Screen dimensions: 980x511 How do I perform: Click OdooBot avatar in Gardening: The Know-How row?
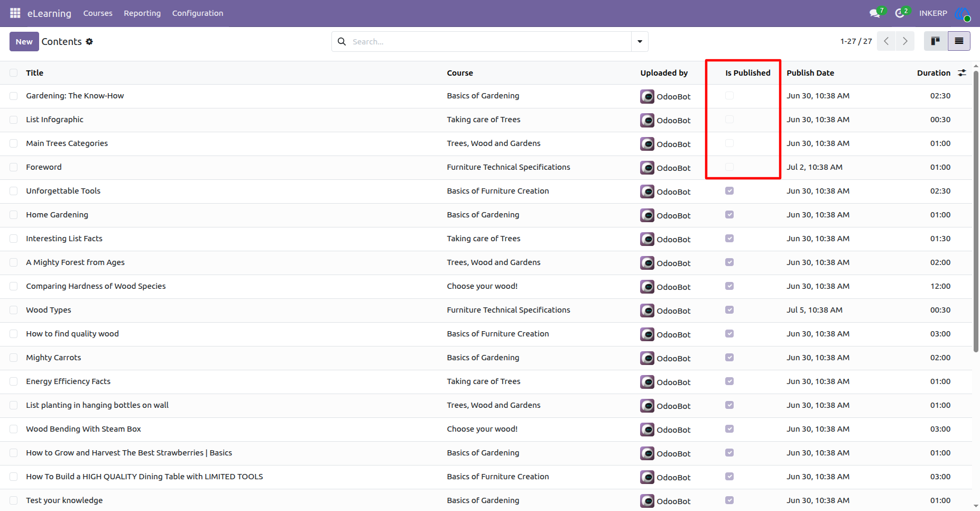click(647, 96)
